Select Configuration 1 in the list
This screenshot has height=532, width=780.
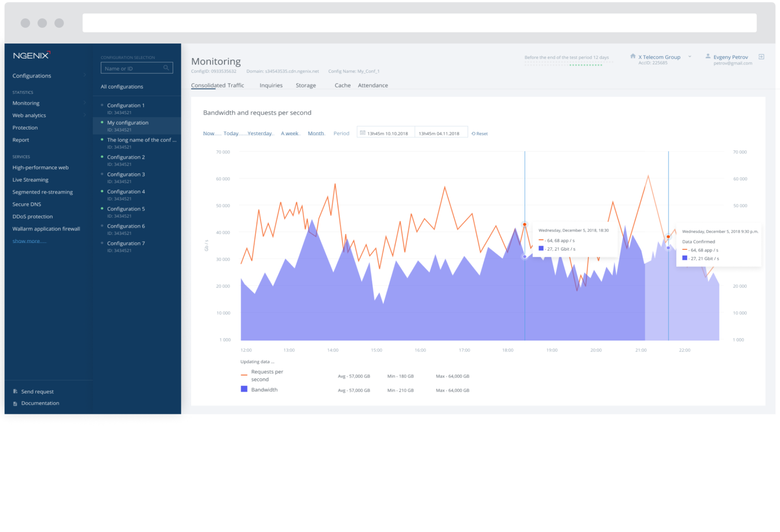[137, 108]
